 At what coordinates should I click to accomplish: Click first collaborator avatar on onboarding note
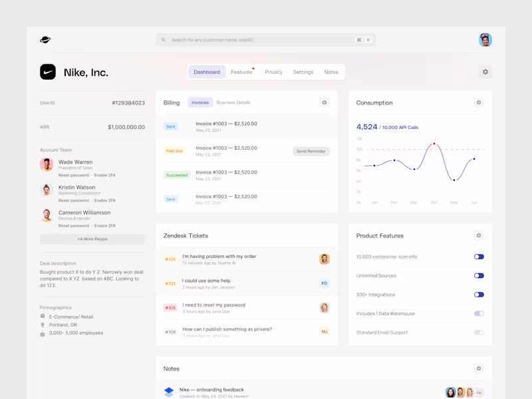tap(450, 392)
